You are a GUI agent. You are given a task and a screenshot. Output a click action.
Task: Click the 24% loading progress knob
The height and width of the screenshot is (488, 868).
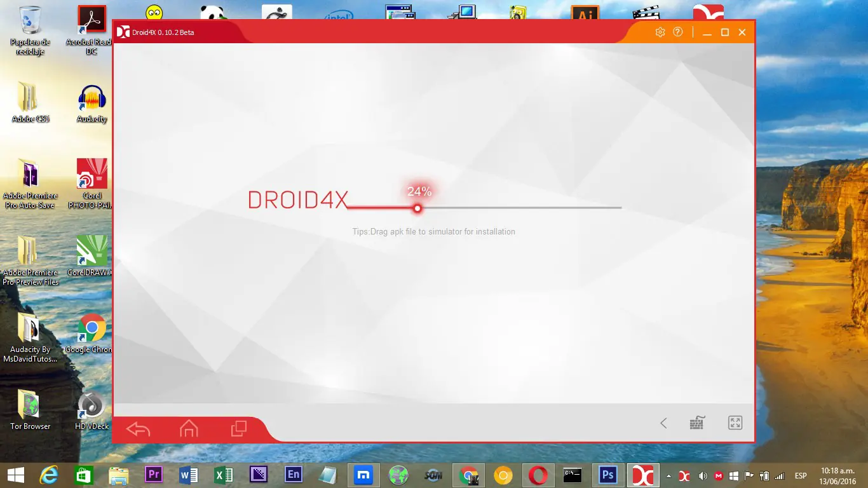417,208
